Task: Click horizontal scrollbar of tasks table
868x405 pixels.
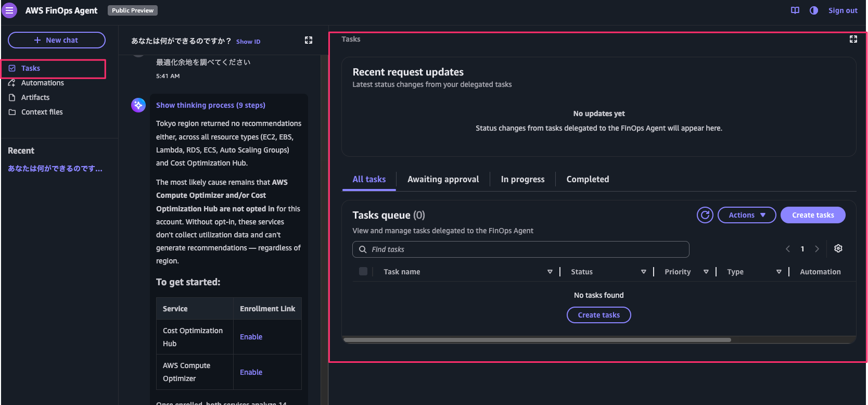Action: [537, 340]
